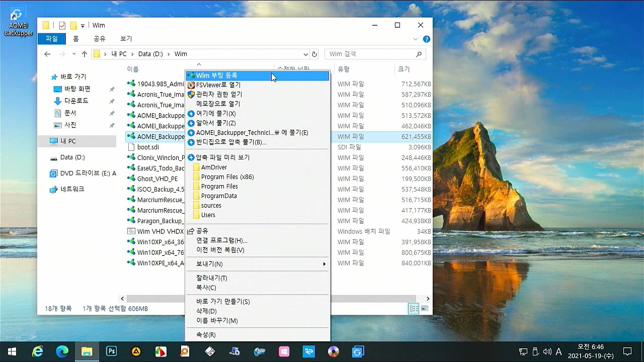644x362 pixels.
Task: Select '연결 프로그램(H)...' entry
Action: [258, 240]
